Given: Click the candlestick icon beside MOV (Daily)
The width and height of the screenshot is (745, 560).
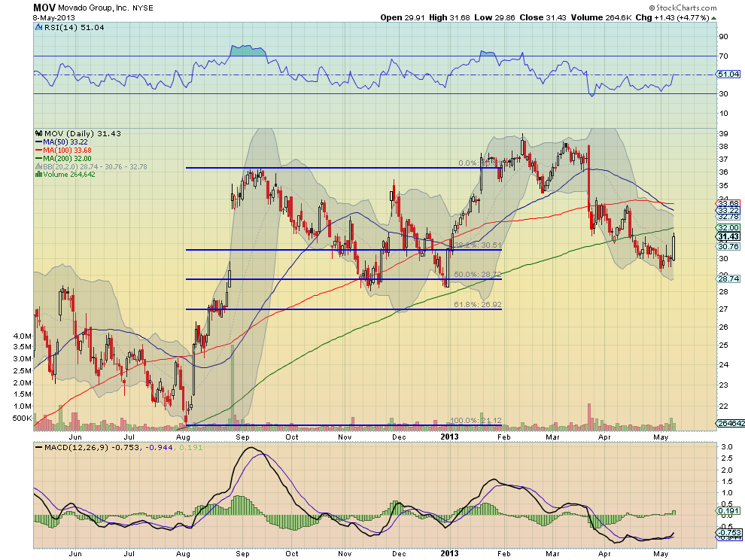Looking at the screenshot, I should 39,133.
